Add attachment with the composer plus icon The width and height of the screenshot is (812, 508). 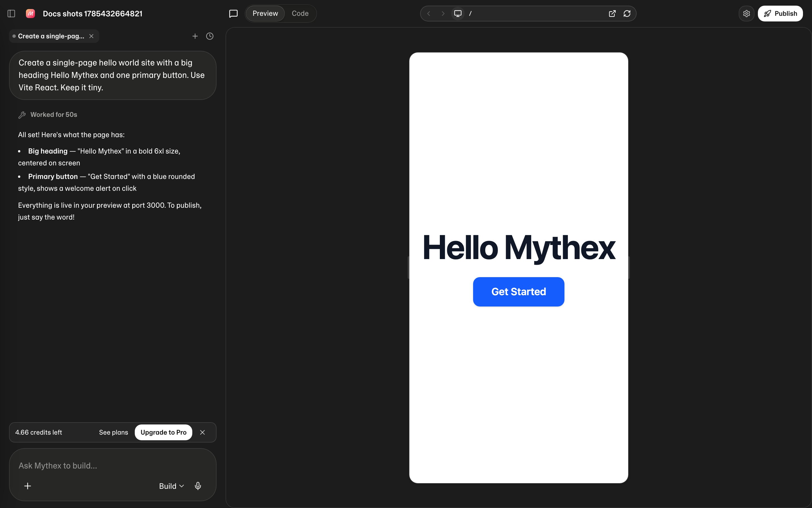click(x=28, y=486)
